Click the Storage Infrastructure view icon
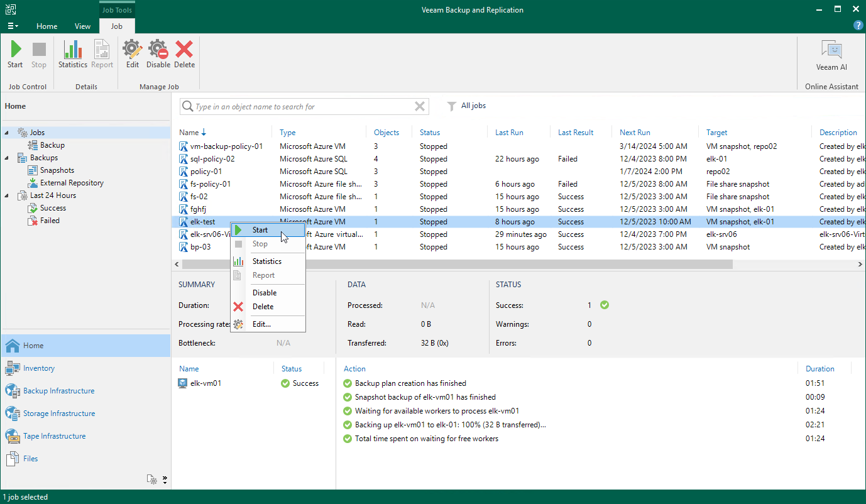 pyautogui.click(x=13, y=414)
